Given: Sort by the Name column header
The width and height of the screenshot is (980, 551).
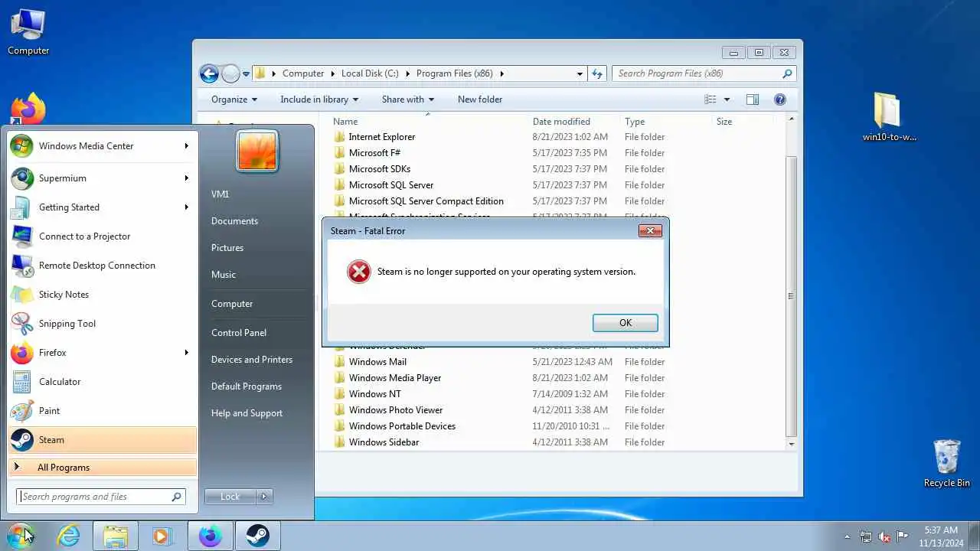Looking at the screenshot, I should (x=345, y=122).
